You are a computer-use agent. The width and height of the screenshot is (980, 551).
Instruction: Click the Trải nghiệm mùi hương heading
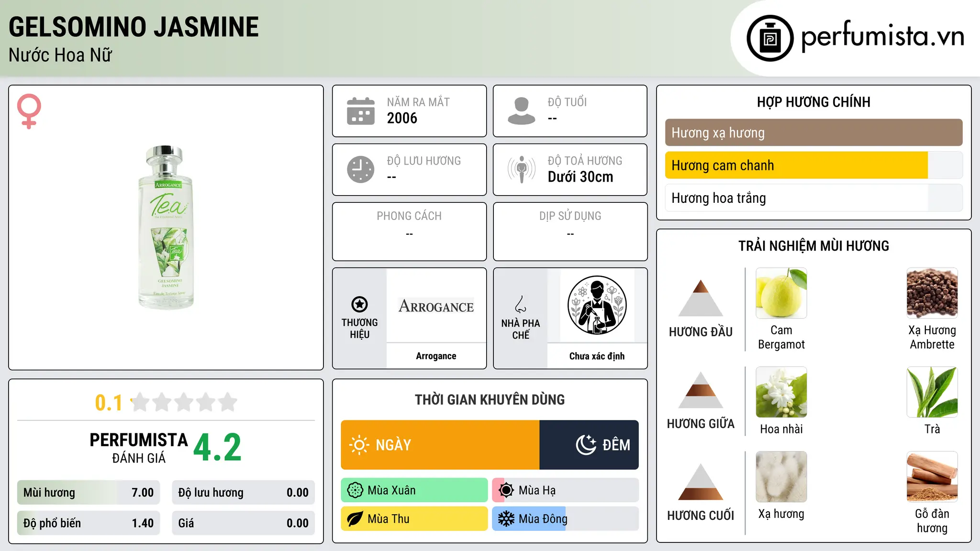[814, 246]
